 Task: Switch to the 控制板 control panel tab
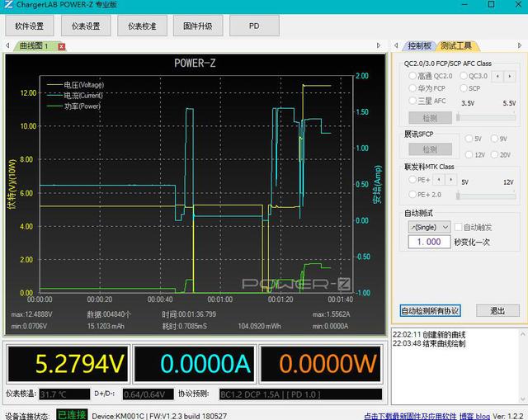pyautogui.click(x=419, y=46)
